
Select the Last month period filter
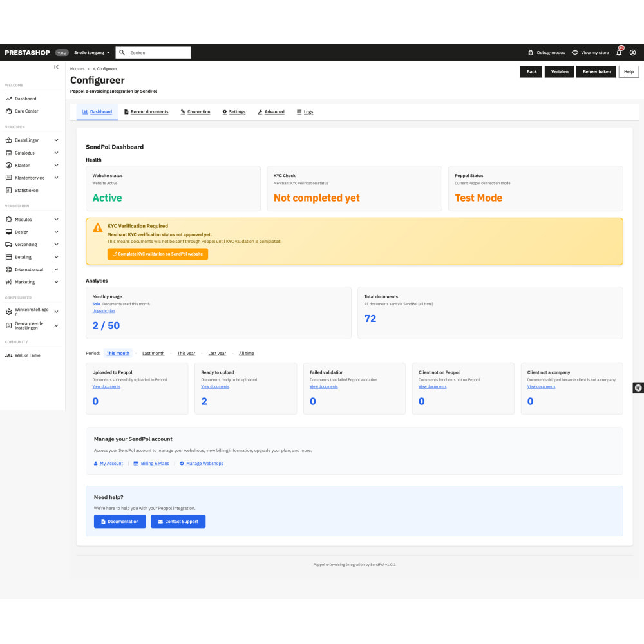click(x=153, y=353)
